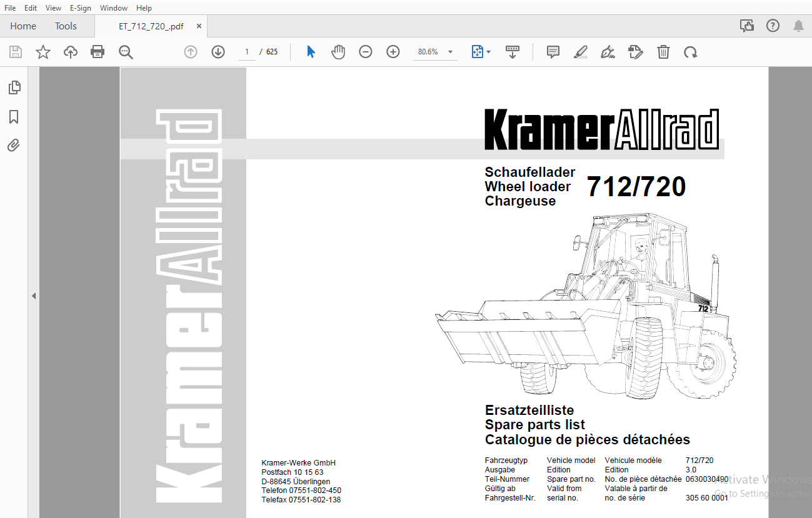Open the Help menu
The width and height of the screenshot is (812, 518).
[x=144, y=8]
